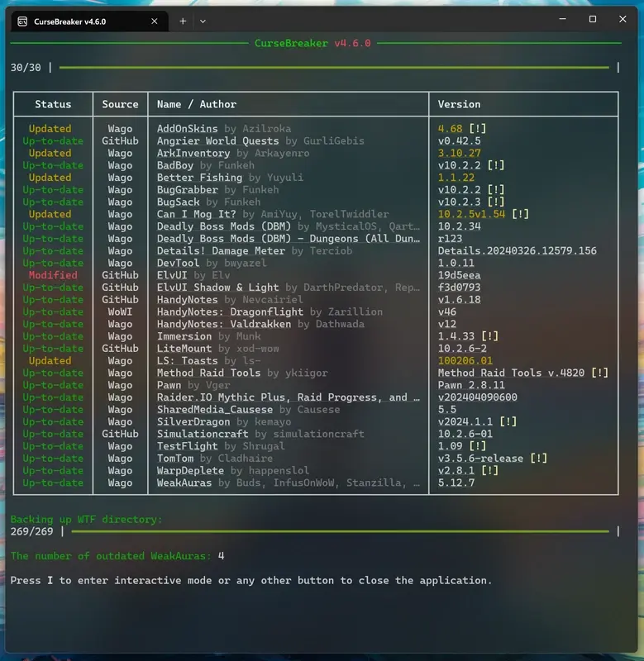Image resolution: width=644 pixels, height=661 pixels.
Task: Click 'Backing up WTF directory' text
Action: [x=87, y=520]
